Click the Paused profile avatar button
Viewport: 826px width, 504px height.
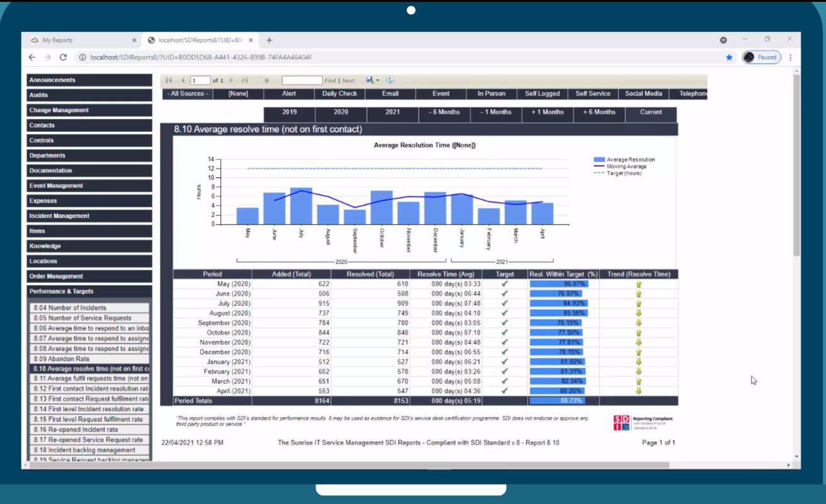(x=761, y=57)
